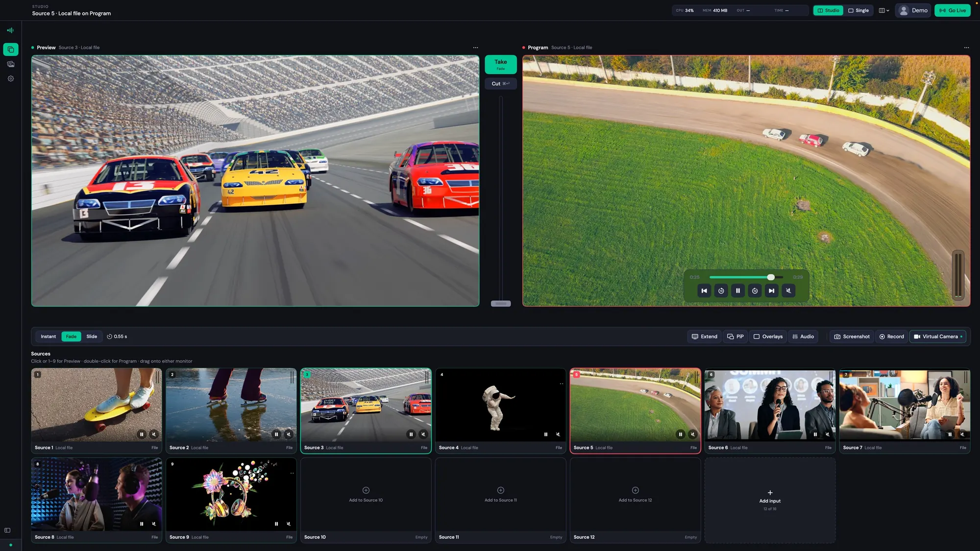Viewport: 980px width, 551px height.
Task: Pause Source 7 thumbnail playback
Action: coord(950,434)
